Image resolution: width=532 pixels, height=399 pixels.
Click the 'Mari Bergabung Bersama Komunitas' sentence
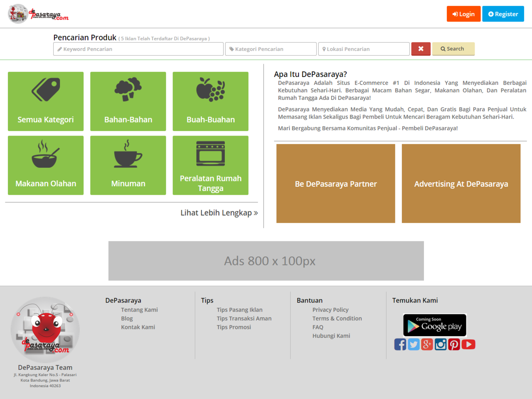368,128
